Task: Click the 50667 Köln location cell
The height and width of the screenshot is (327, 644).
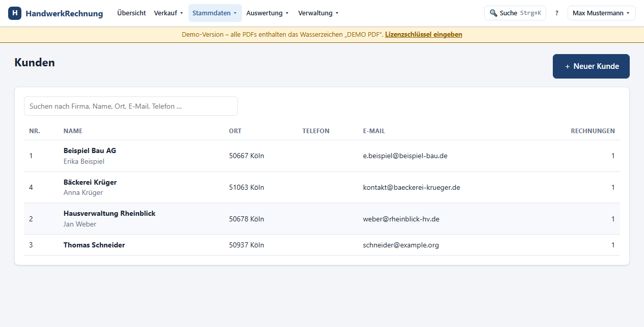Action: (247, 156)
